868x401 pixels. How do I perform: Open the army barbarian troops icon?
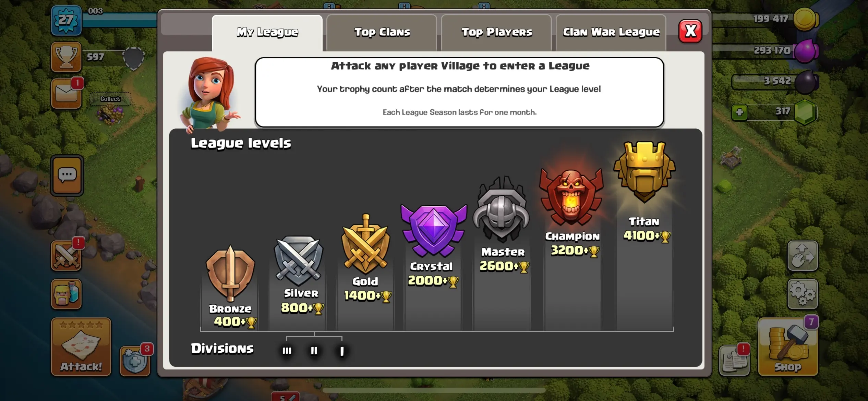[66, 294]
